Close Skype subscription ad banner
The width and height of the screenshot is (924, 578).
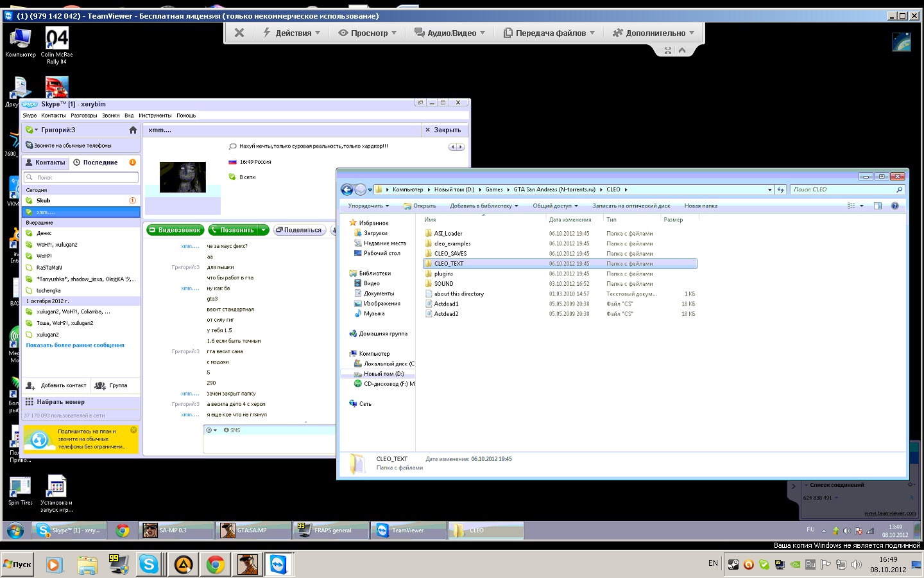(x=133, y=430)
